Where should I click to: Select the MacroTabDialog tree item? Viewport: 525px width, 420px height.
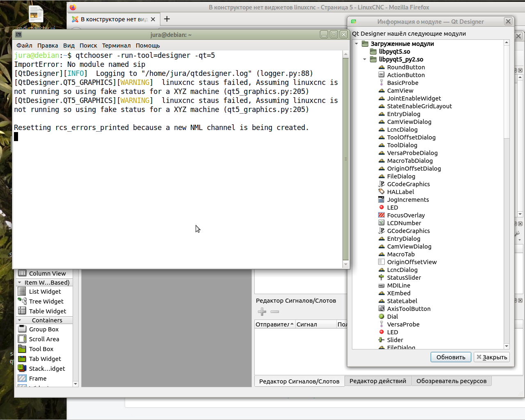[x=410, y=161]
